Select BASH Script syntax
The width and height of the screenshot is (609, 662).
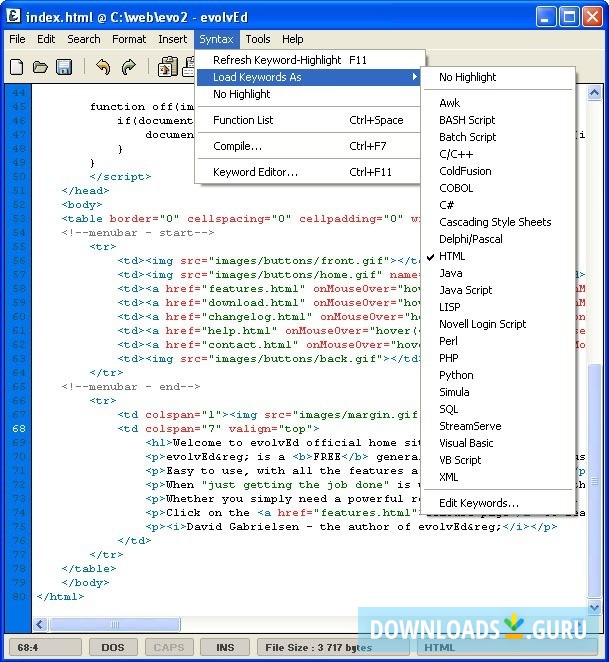498,120
